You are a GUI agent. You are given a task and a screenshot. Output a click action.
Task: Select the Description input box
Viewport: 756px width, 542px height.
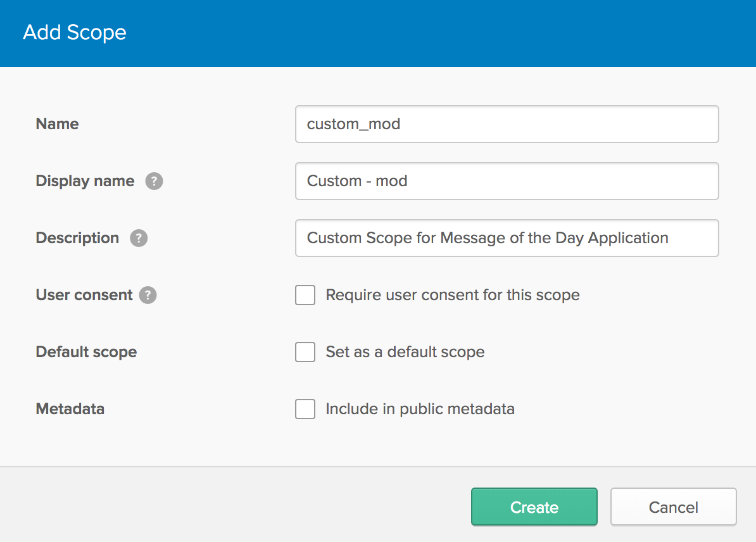507,238
